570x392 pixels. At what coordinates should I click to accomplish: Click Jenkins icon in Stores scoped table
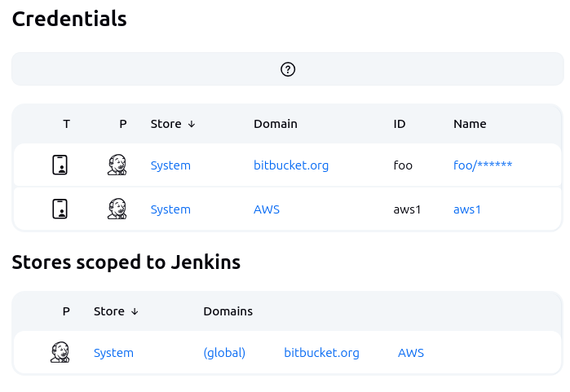[60, 353]
